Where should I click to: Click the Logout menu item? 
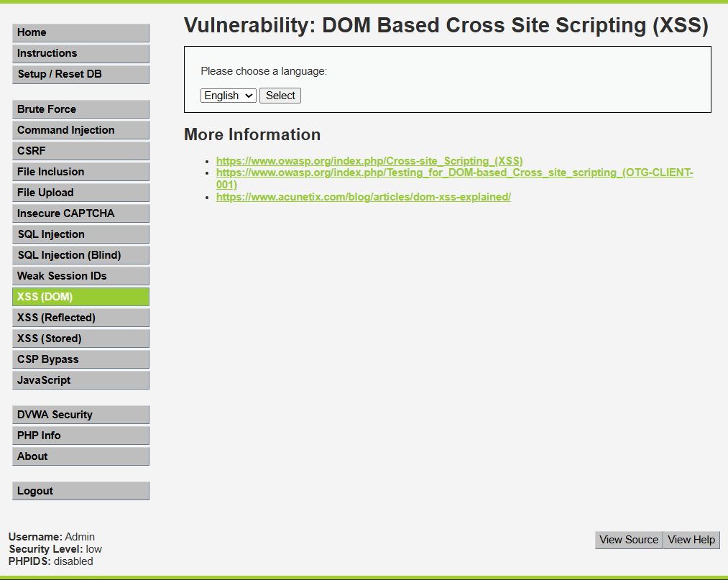click(x=80, y=491)
